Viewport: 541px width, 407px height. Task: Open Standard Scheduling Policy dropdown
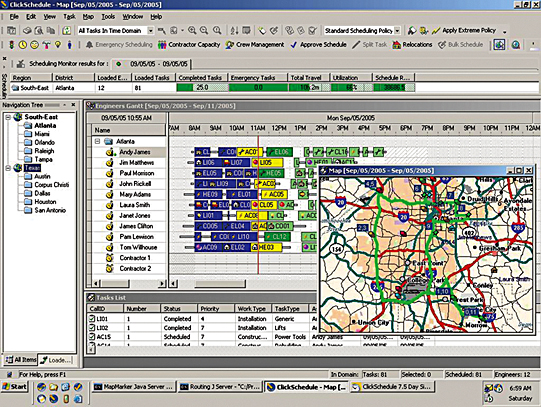click(397, 31)
